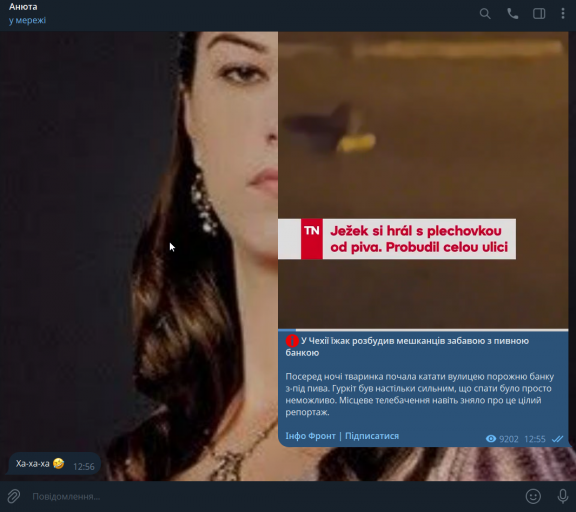Click the 'Ježek si hrál s plechovkou' caption

pyautogui.click(x=419, y=239)
